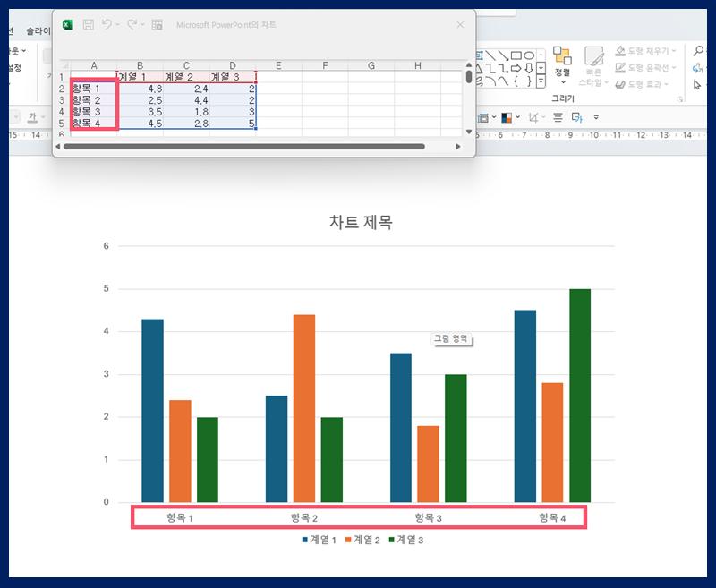Image resolution: width=716 pixels, height=588 pixels.
Task: Click the green 계열 3 bar of 항목 4
Action: pyautogui.click(x=580, y=396)
